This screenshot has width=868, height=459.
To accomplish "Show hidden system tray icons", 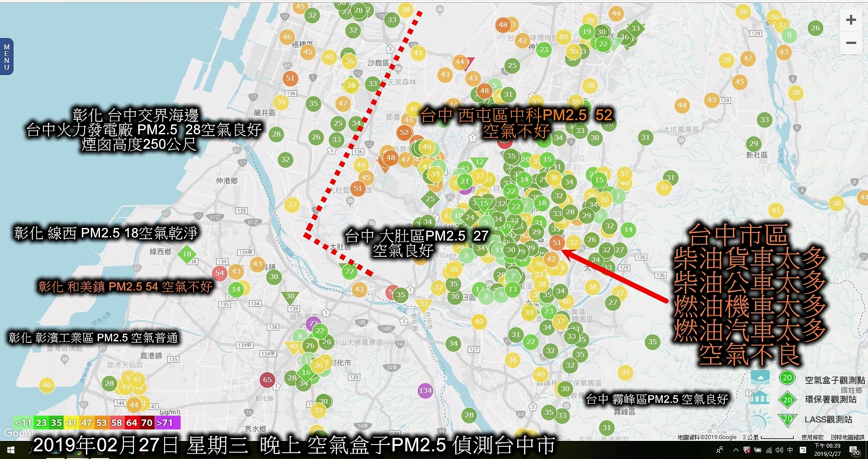I will coord(736,450).
